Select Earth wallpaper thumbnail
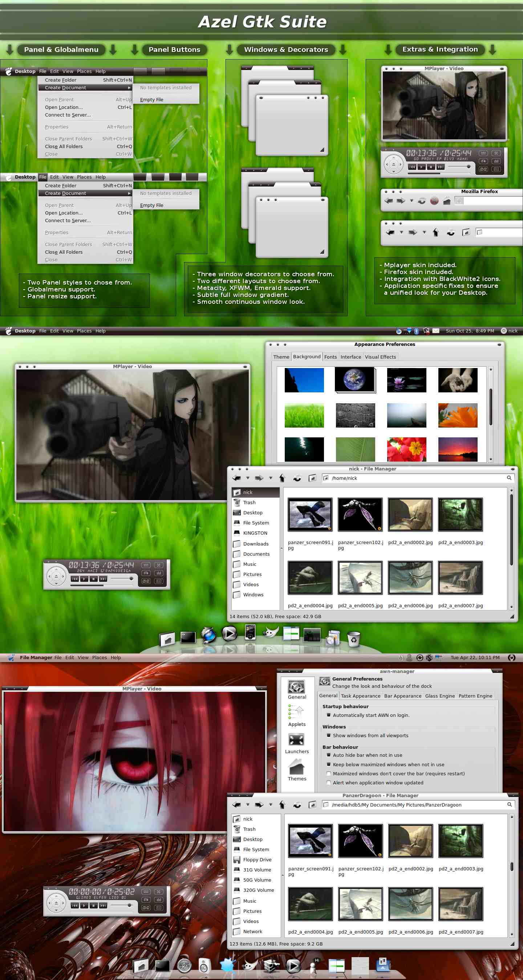Screen dimensions: 523x980 [x=355, y=380]
